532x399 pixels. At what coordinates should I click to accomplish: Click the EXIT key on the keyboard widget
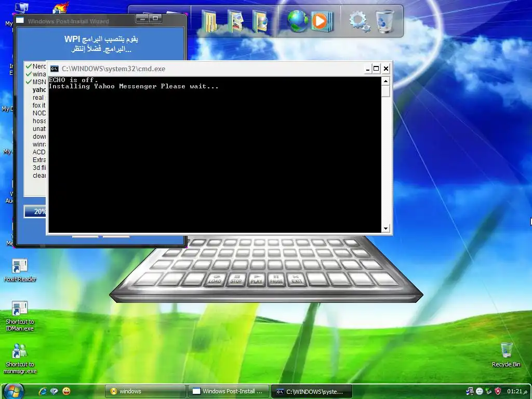tap(297, 280)
